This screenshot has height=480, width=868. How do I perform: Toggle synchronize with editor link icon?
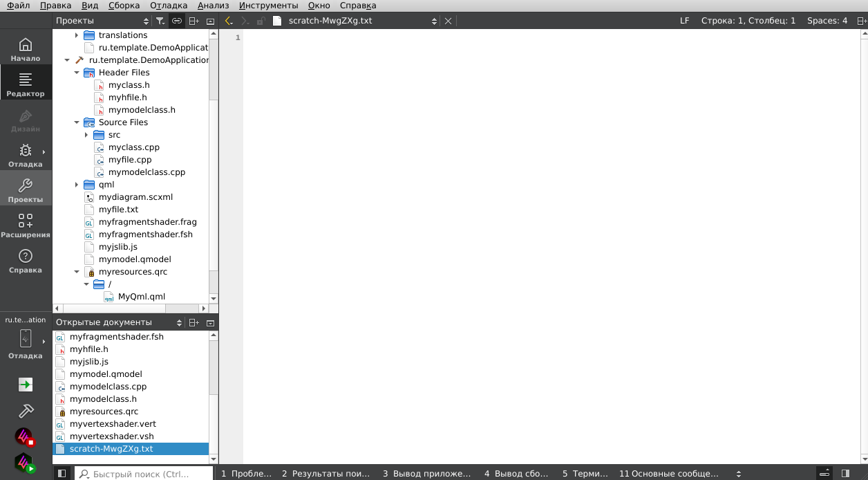[177, 21]
